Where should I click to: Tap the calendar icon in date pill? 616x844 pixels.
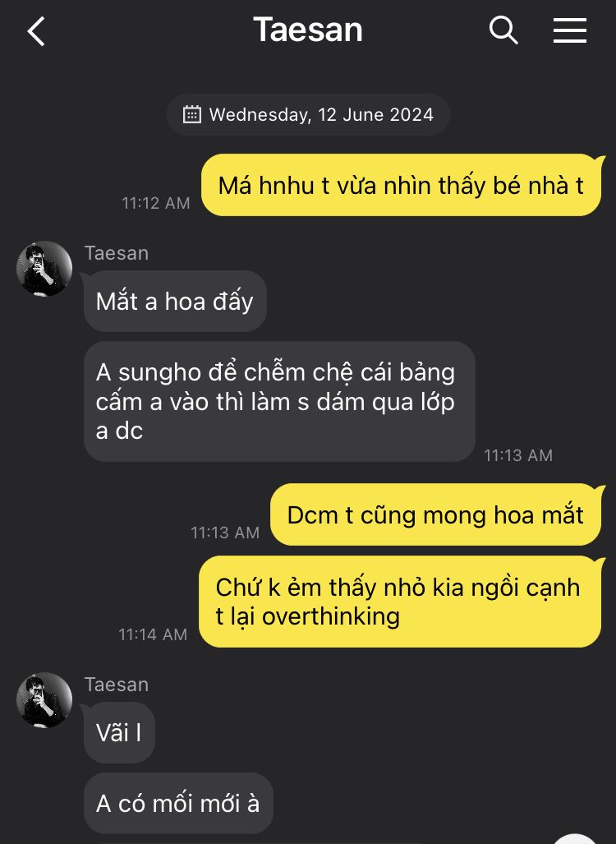coord(192,115)
